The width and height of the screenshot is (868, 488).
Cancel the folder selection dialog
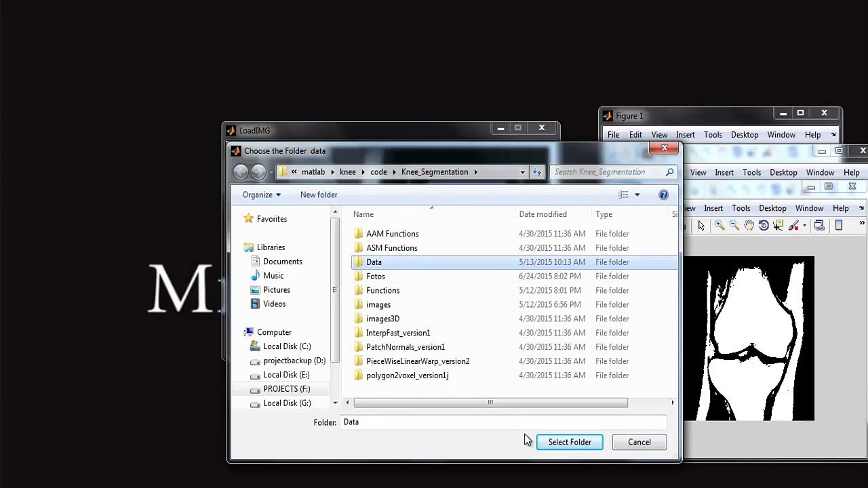point(639,442)
